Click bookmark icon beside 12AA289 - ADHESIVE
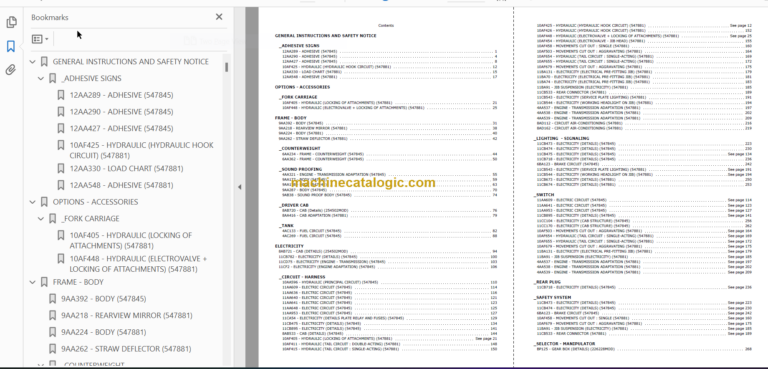This screenshot has width=768, height=369. click(61, 95)
